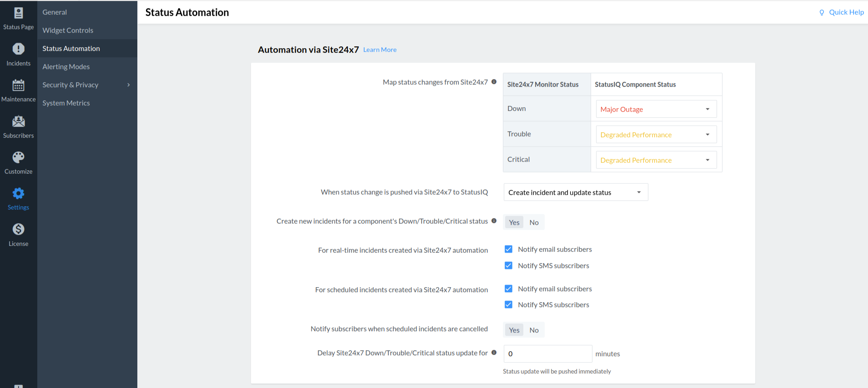Go to the Incidents section icon
Image resolution: width=868 pixels, height=388 pixels.
18,49
